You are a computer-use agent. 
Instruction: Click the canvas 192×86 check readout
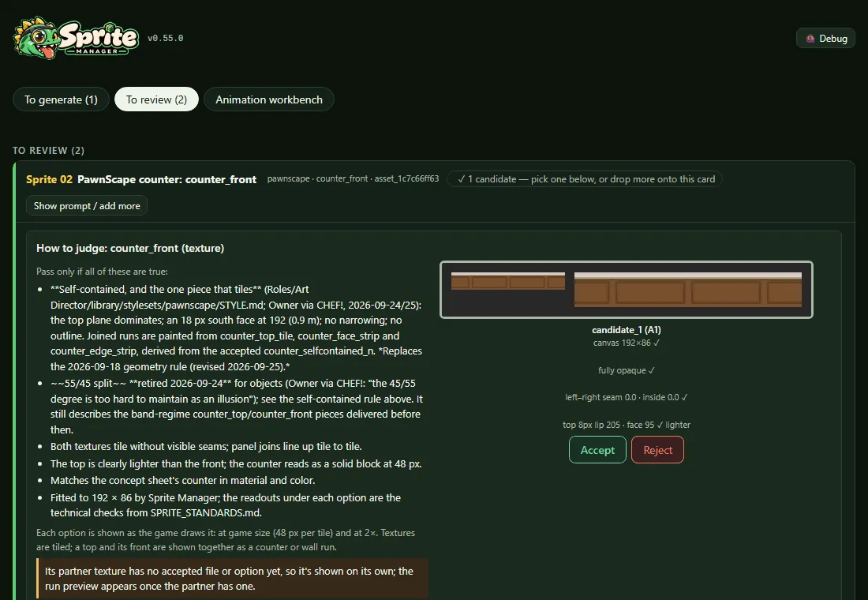tap(626, 343)
